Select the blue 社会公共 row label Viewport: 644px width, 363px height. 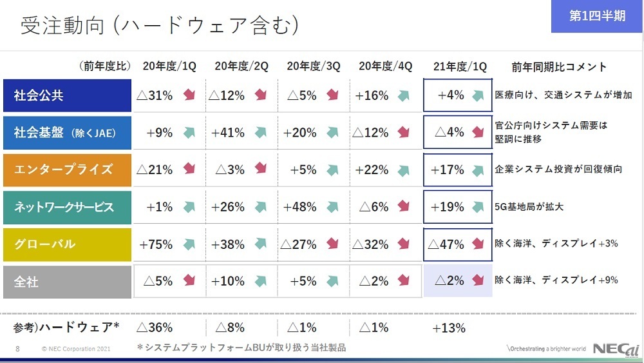[x=67, y=95]
